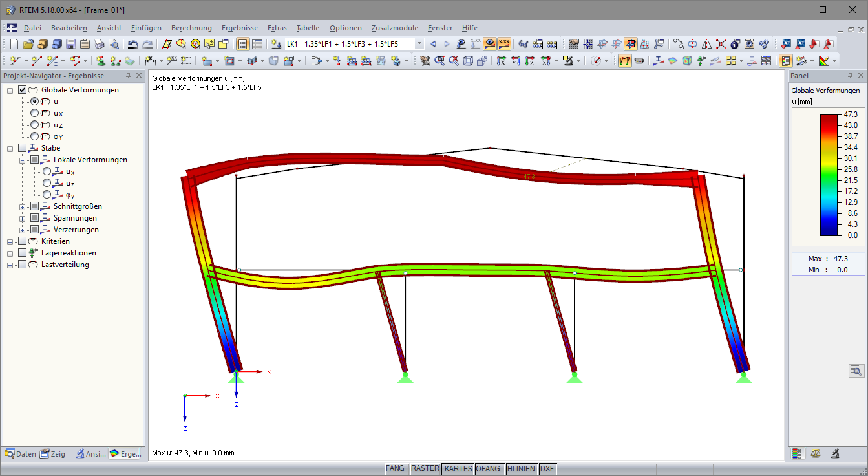Click the red X delete icon in toolbar
The width and height of the screenshot is (868, 476).
(x=721, y=44)
